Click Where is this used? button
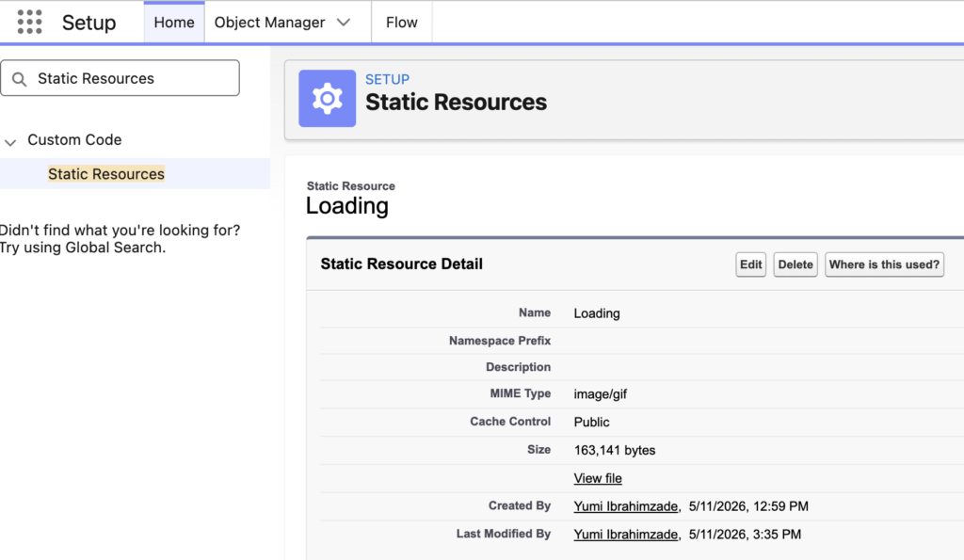Image resolution: width=964 pixels, height=560 pixels. click(x=884, y=264)
